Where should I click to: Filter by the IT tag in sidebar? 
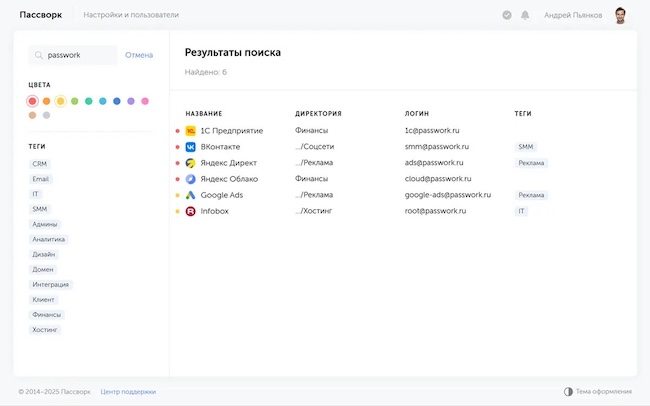coord(36,194)
